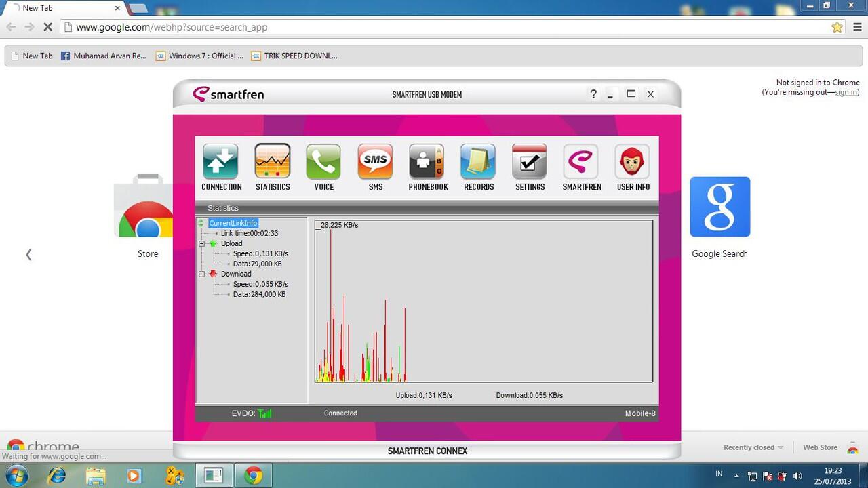
Task: Open the SMS icon
Action: pos(375,162)
